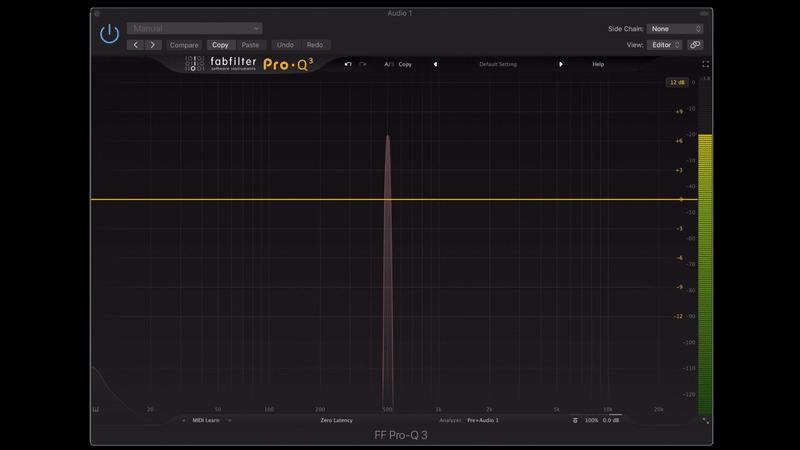
Task: Click the Compare button
Action: coord(184,45)
